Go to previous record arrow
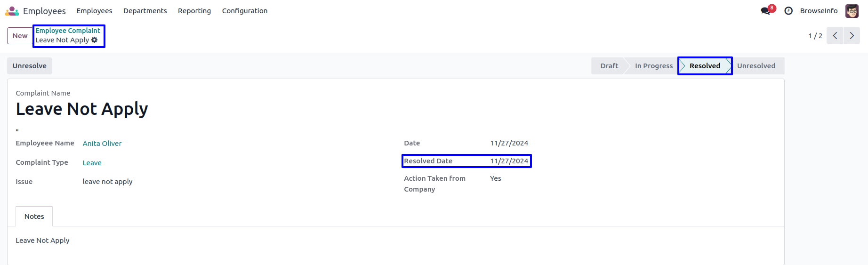Screen dimensions: 868x265 [x=835, y=36]
